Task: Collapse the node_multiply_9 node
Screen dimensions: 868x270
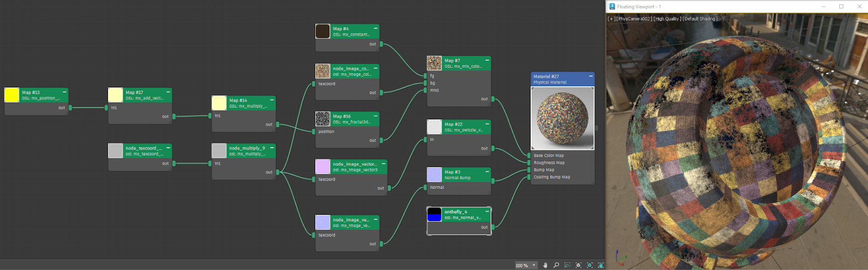Action: (272, 147)
